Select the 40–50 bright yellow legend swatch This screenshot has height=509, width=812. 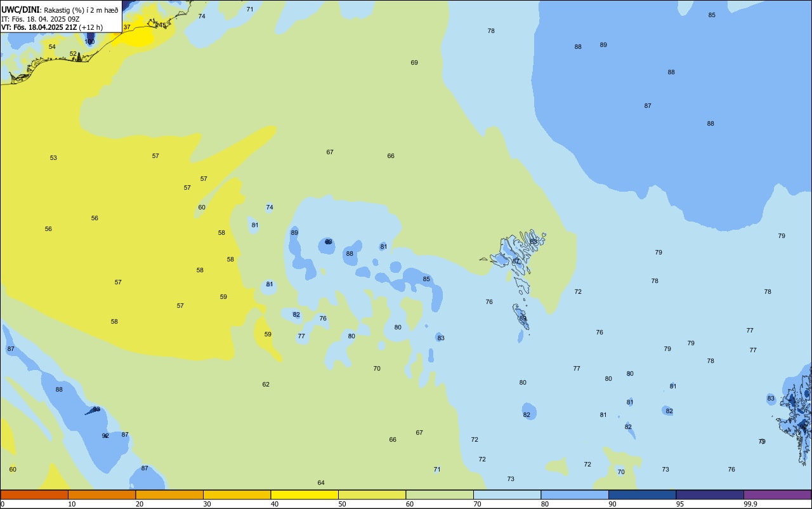coord(304,494)
